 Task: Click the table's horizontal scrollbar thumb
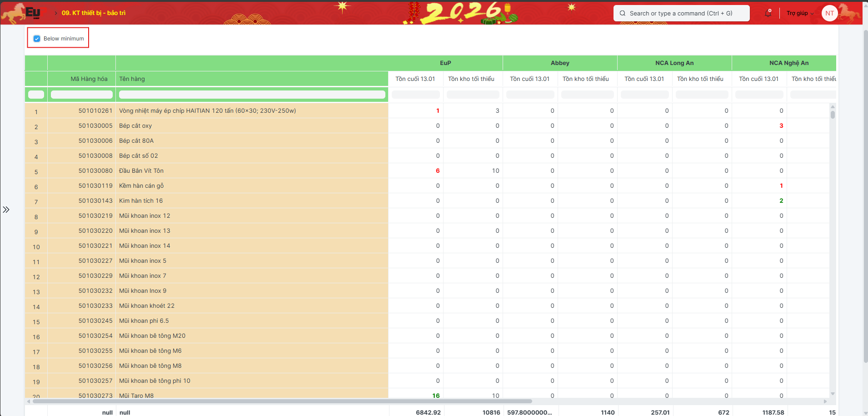(x=282, y=401)
